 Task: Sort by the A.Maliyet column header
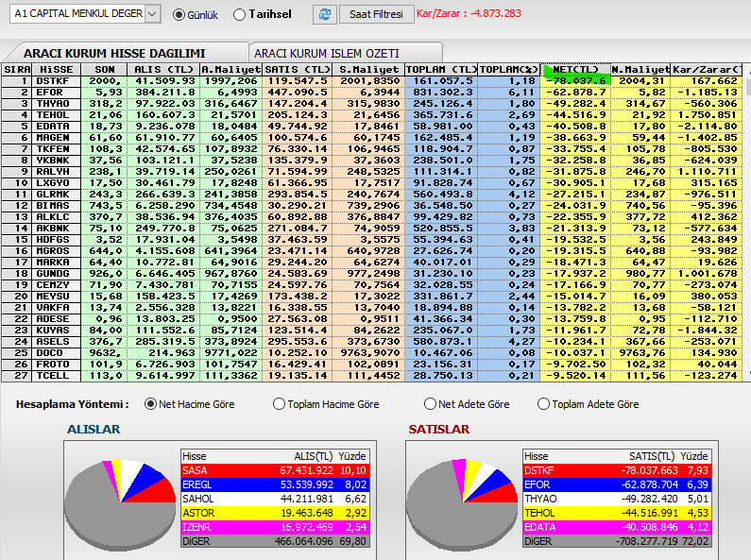coord(230,70)
